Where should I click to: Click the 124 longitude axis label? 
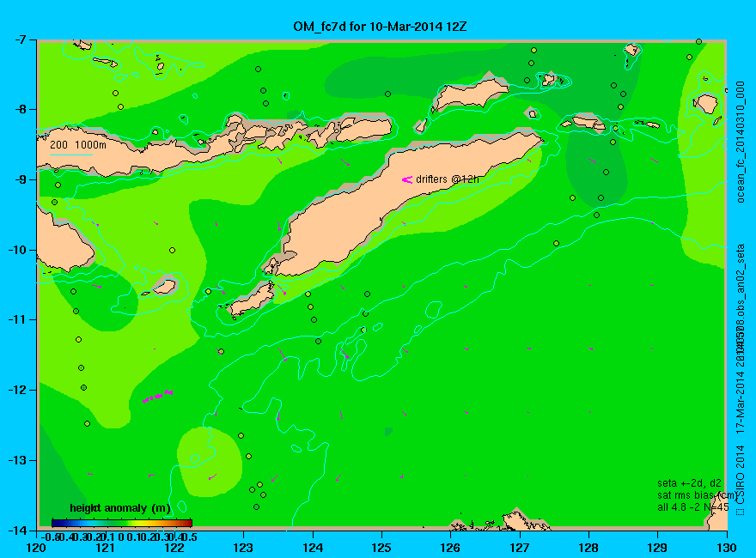click(313, 548)
